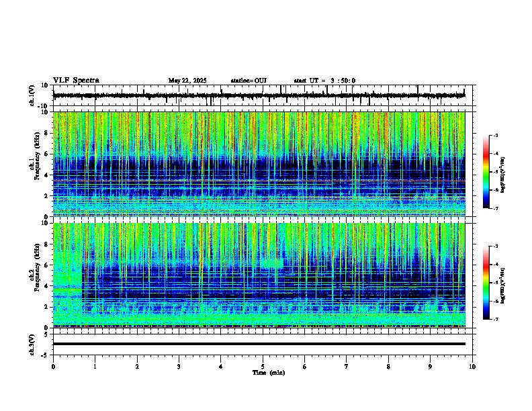Image resolution: width=532 pixels, height=411 pixels.
Task: Click the '0' tick on the time axis
Action: tap(53, 367)
